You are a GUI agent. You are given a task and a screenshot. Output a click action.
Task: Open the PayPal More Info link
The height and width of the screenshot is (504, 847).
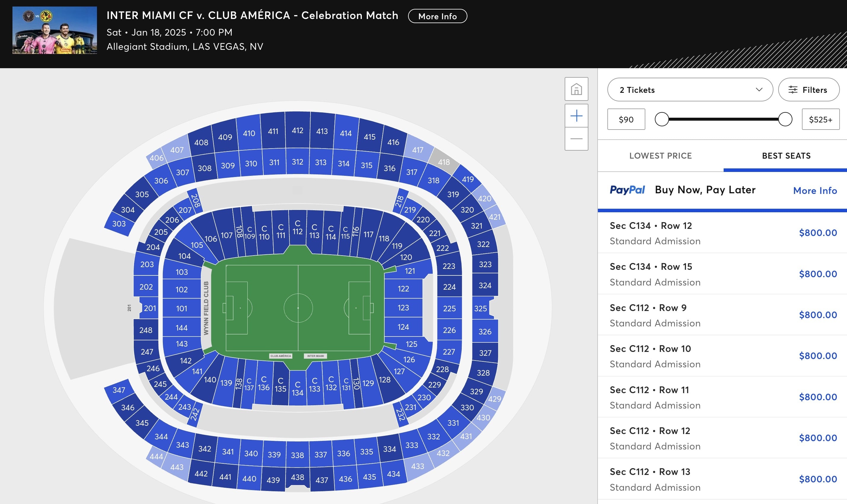coord(815,191)
